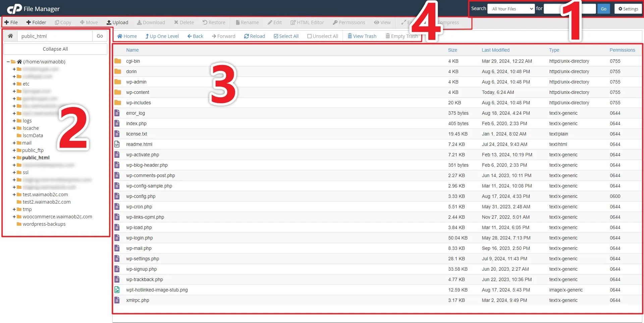This screenshot has width=644, height=323.
Task: Empty the Trash using its icon
Action: (x=402, y=36)
